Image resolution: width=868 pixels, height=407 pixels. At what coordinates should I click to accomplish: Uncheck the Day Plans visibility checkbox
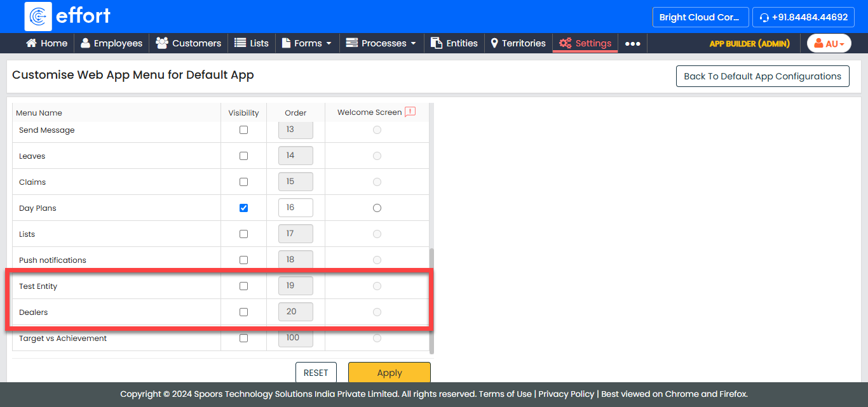(x=243, y=208)
